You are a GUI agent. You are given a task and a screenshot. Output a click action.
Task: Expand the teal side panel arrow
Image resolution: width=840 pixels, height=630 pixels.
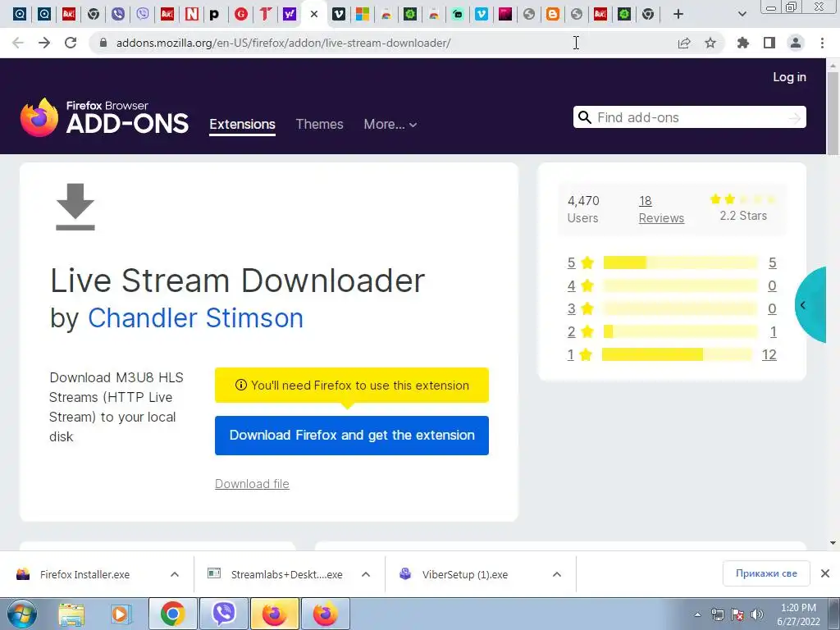coord(810,305)
